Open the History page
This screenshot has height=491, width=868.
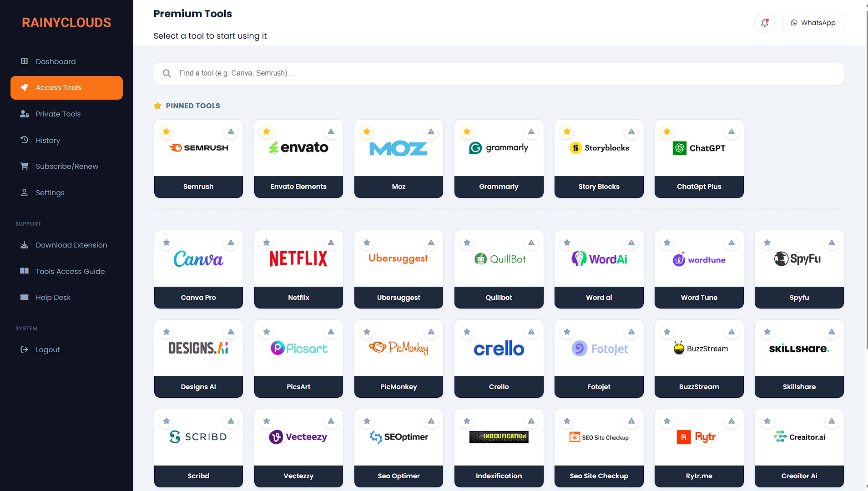(48, 140)
